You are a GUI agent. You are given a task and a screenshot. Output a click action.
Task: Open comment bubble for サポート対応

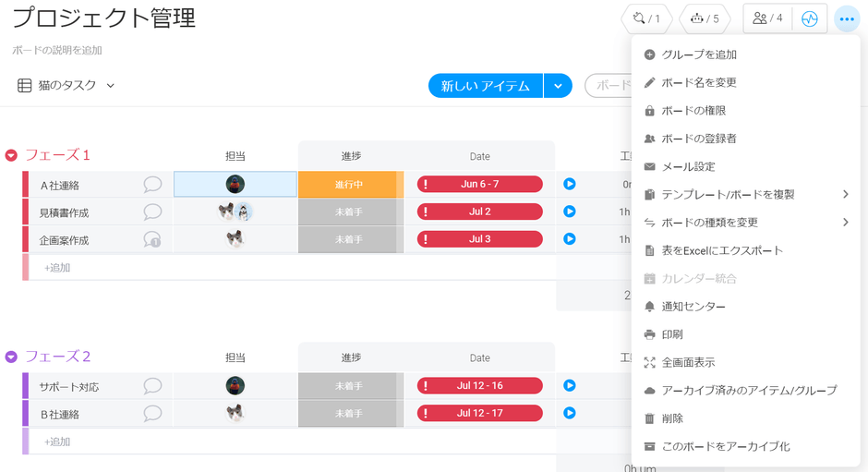pos(152,386)
